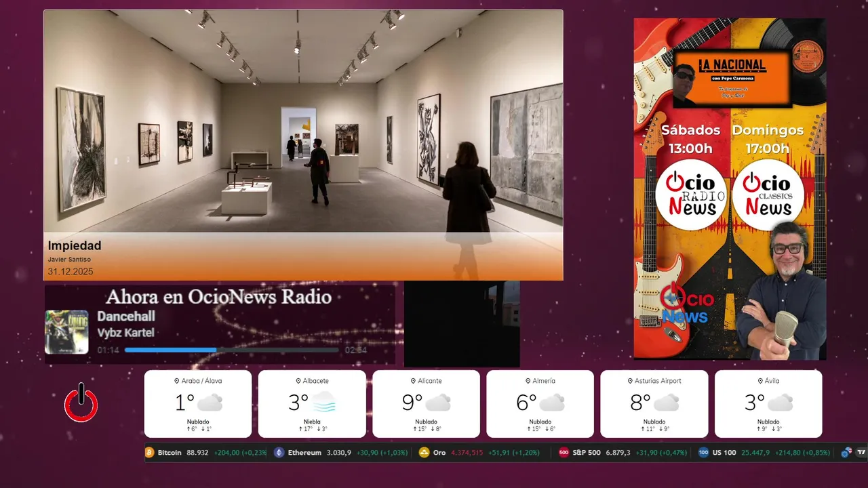Click the Bitcoin price 88.932
Screen dimensions: 868x488
tap(197, 452)
